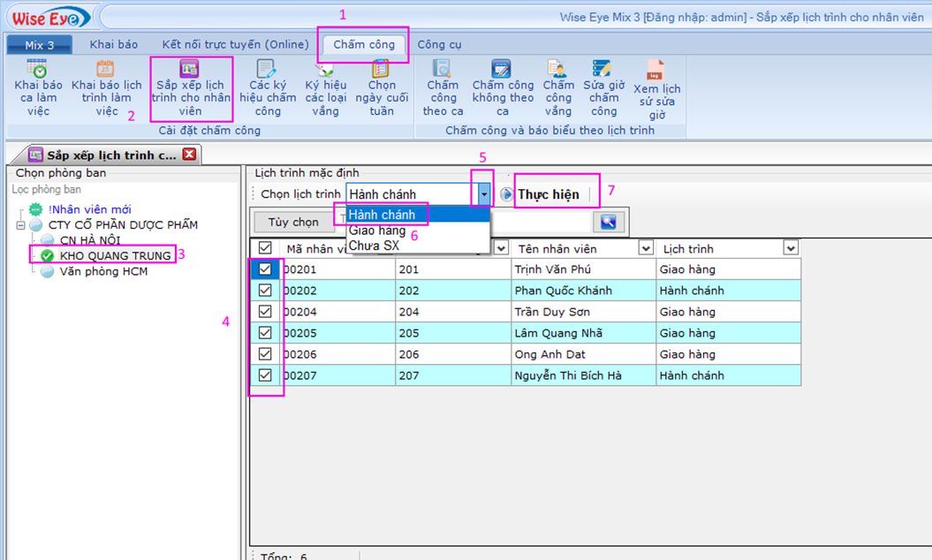Open Sửa giờ chấm công tool
Viewport: 932px width, 560px height.
click(x=603, y=88)
